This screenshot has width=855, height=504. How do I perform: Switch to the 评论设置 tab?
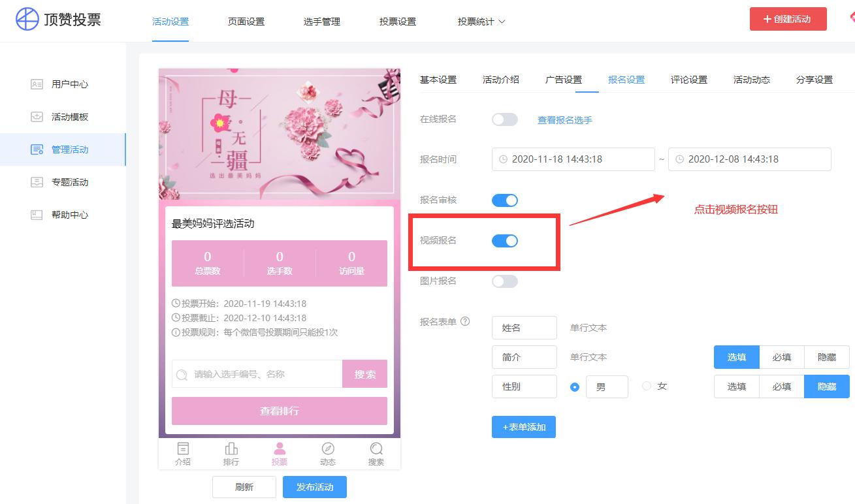(688, 79)
